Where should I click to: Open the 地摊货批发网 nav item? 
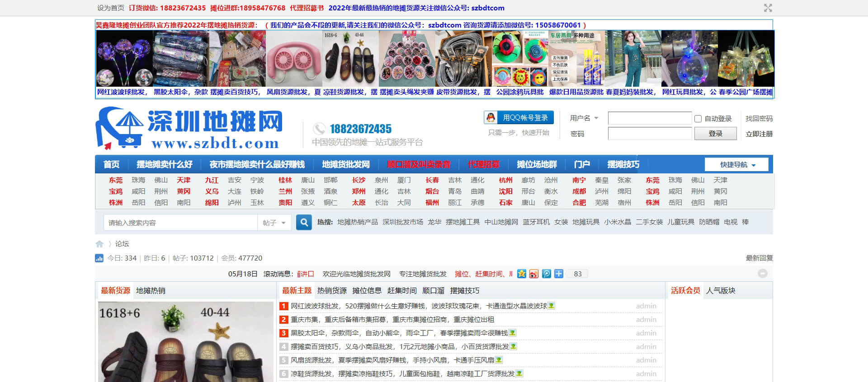pos(346,164)
